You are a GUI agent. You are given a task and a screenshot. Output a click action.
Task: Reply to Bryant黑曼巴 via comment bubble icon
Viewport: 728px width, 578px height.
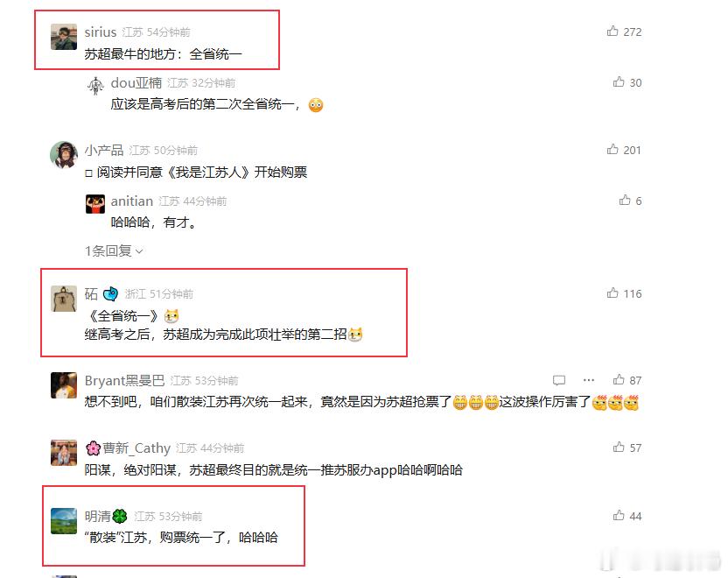pyautogui.click(x=559, y=380)
